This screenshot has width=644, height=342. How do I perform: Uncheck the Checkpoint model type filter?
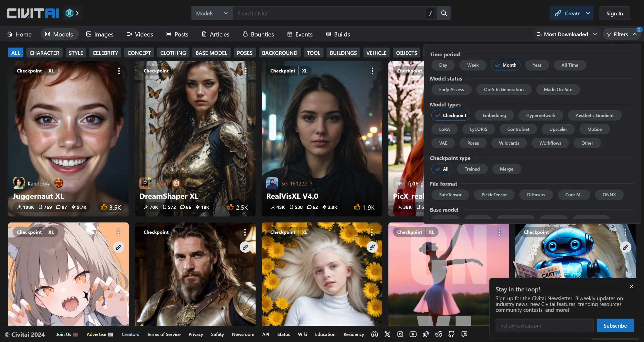coord(451,116)
